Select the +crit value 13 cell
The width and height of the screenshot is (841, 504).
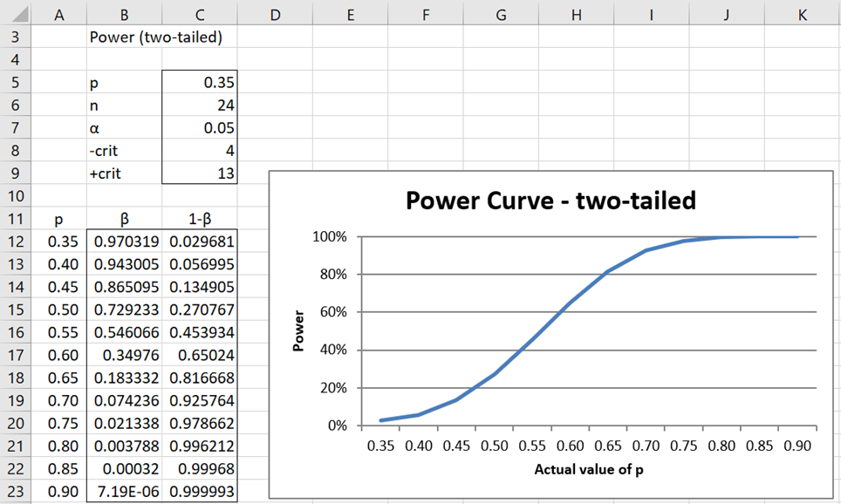pos(200,174)
